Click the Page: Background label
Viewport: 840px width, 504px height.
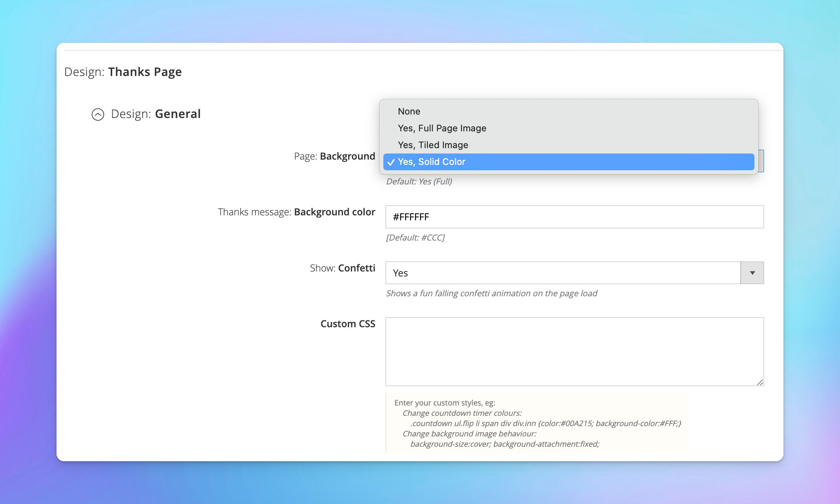[x=334, y=156]
